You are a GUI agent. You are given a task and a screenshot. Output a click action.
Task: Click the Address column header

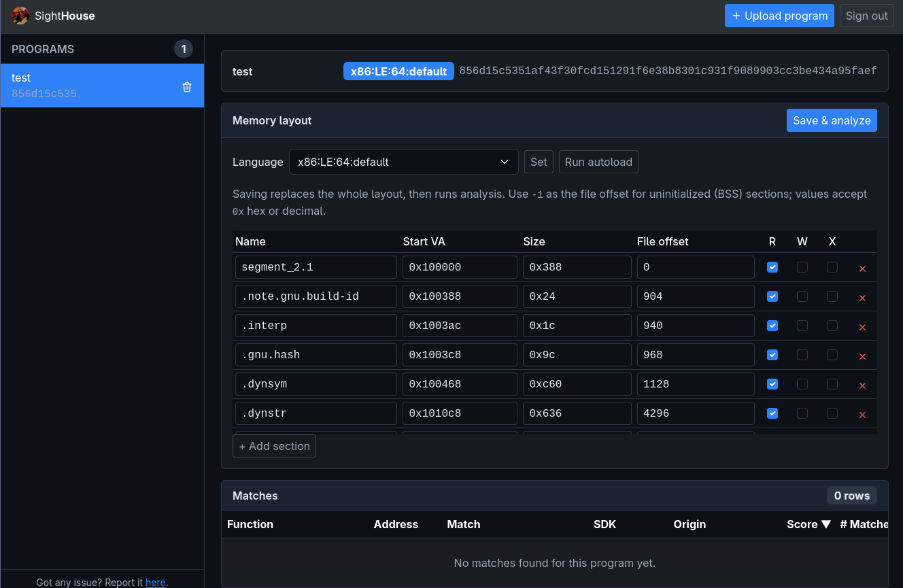(x=396, y=524)
